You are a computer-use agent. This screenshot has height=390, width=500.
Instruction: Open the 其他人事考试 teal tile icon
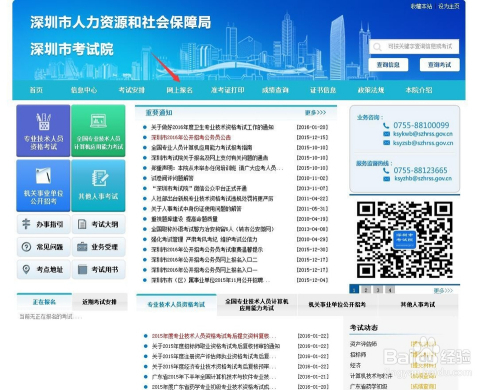point(99,178)
